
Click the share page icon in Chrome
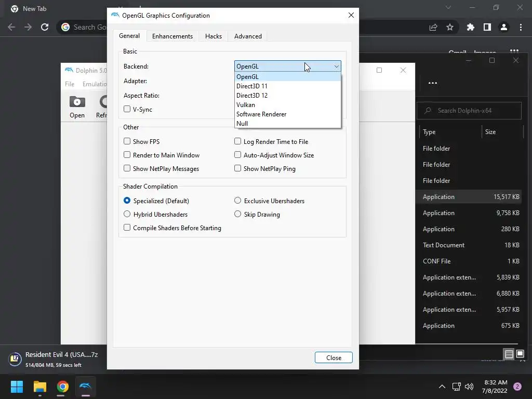tap(433, 27)
